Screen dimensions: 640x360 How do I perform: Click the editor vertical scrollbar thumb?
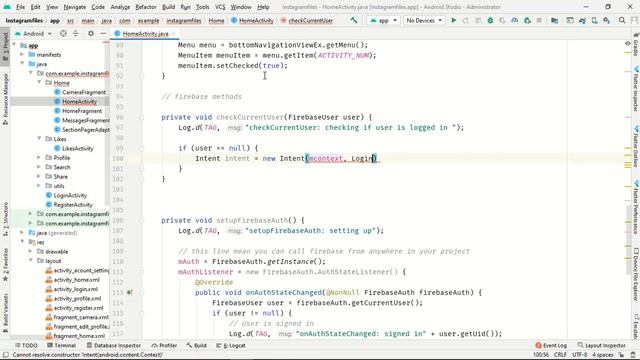(x=628, y=239)
